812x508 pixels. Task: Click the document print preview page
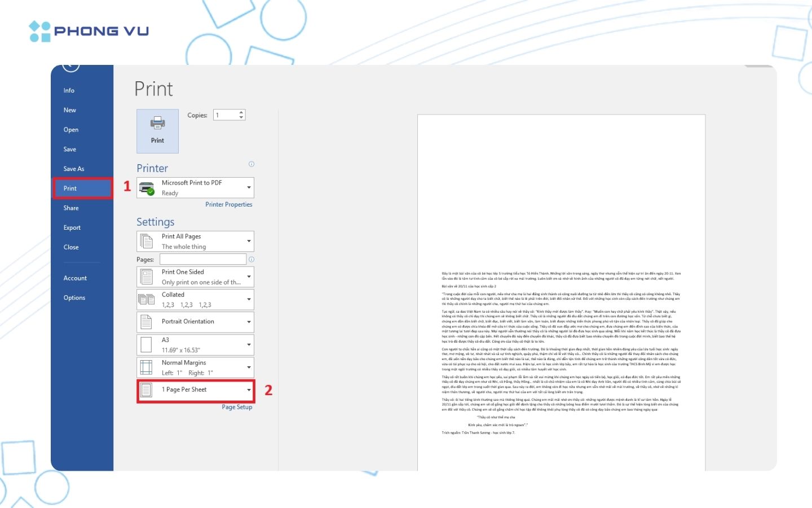561,292
